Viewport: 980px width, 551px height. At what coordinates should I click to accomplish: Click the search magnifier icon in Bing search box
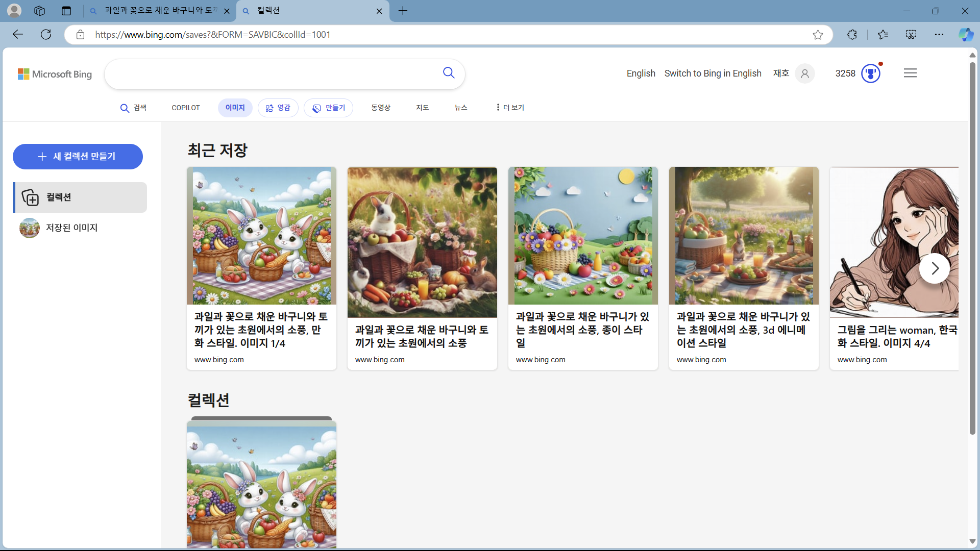pos(449,73)
